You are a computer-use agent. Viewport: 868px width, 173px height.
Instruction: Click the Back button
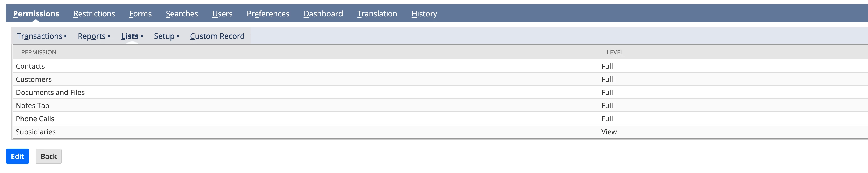pos(49,156)
